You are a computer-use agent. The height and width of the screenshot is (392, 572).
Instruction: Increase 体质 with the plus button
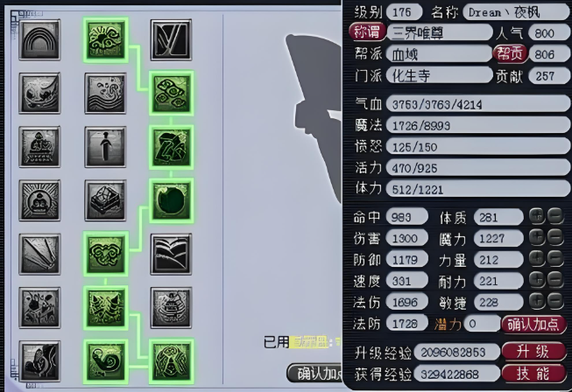tap(537, 216)
